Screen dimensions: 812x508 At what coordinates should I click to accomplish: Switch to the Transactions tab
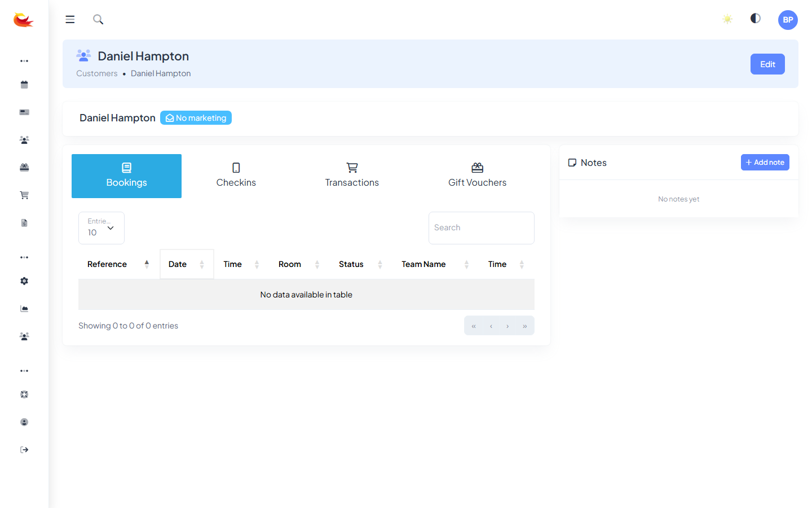coord(352,176)
